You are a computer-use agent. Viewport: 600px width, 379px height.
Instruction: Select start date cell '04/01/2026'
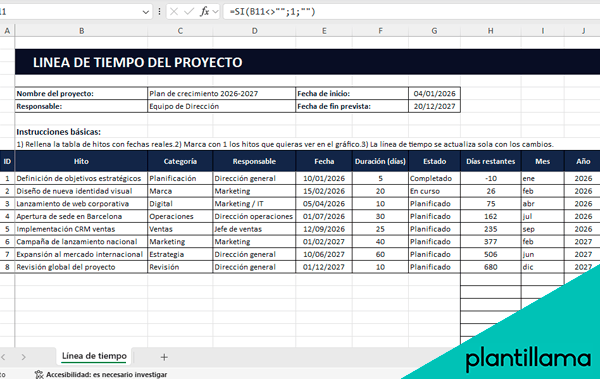[x=434, y=93]
